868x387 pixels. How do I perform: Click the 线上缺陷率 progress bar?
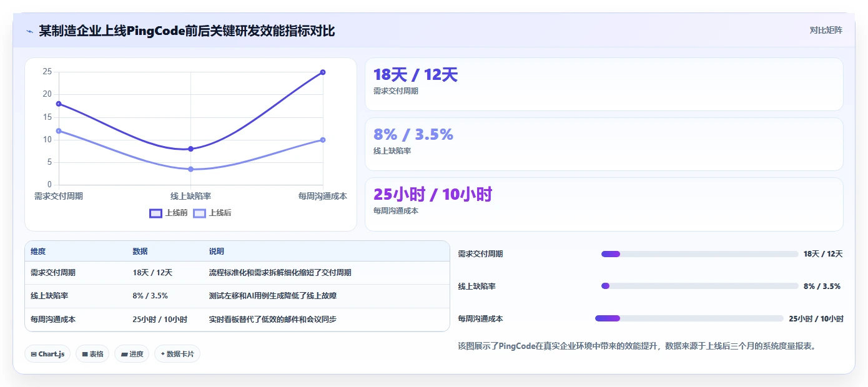point(699,286)
